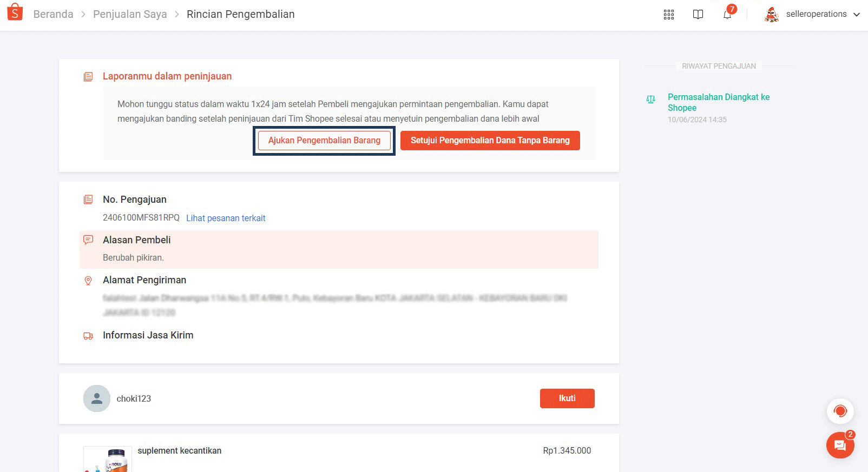Click the selleroperations avatar image

[x=771, y=15]
